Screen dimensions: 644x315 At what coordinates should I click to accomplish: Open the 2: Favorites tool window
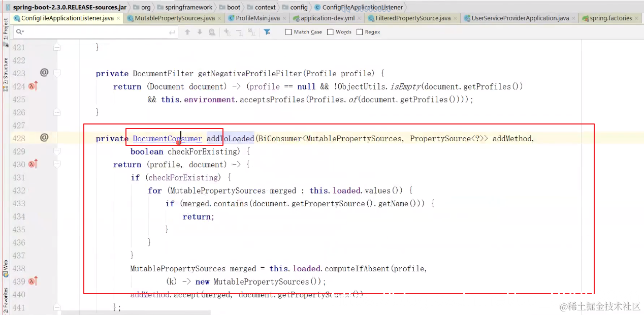[x=5, y=300]
